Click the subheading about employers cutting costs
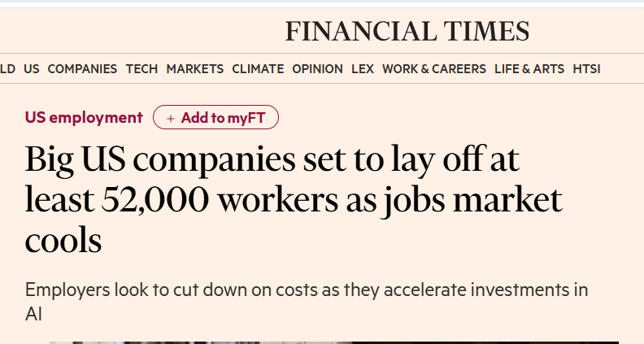644x344 pixels. click(306, 290)
